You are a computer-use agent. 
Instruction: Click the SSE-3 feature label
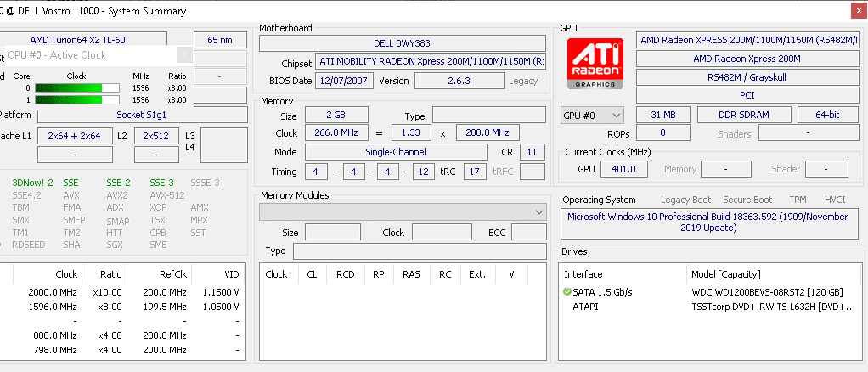coord(161,182)
